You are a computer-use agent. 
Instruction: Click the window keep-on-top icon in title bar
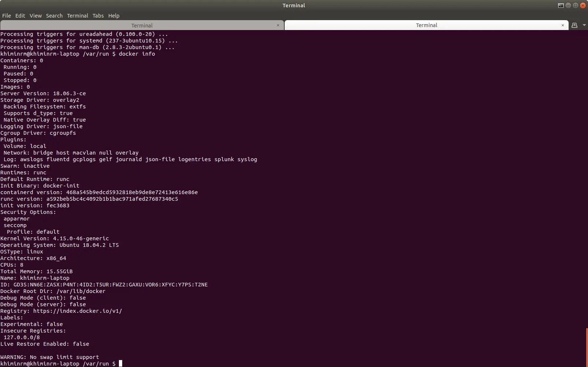(561, 5)
